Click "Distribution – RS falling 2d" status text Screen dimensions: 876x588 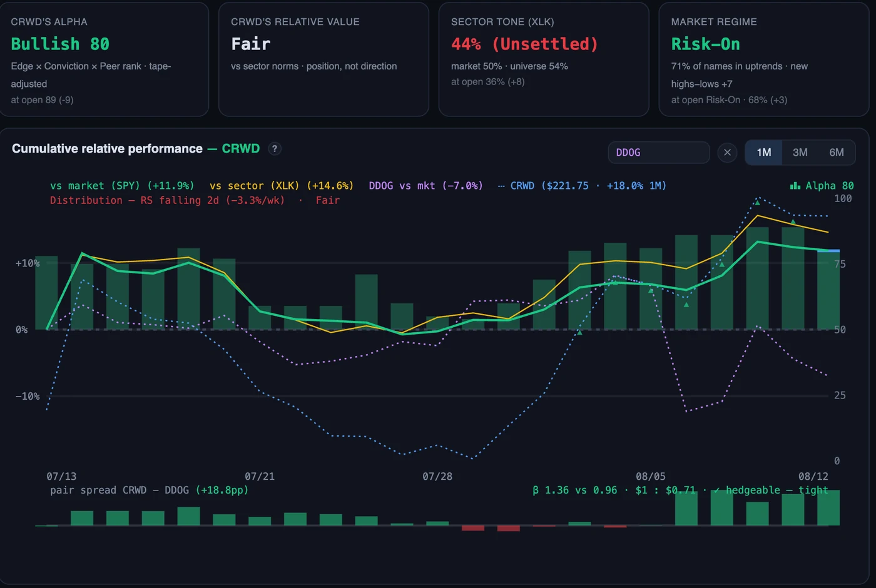(167, 200)
